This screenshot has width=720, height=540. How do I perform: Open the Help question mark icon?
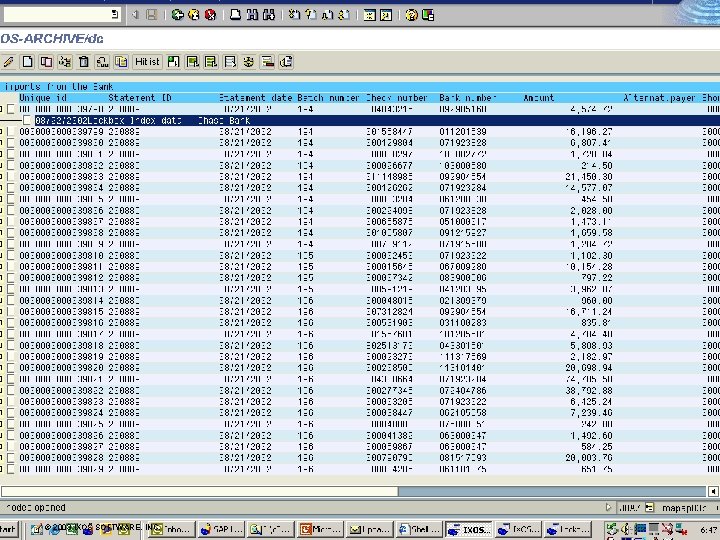click(411, 15)
